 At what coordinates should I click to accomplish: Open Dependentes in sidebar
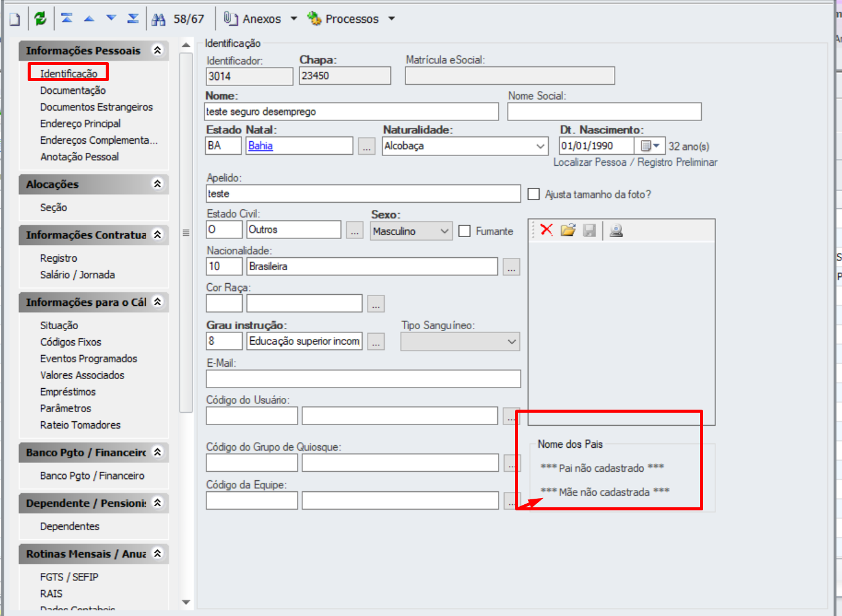(69, 526)
